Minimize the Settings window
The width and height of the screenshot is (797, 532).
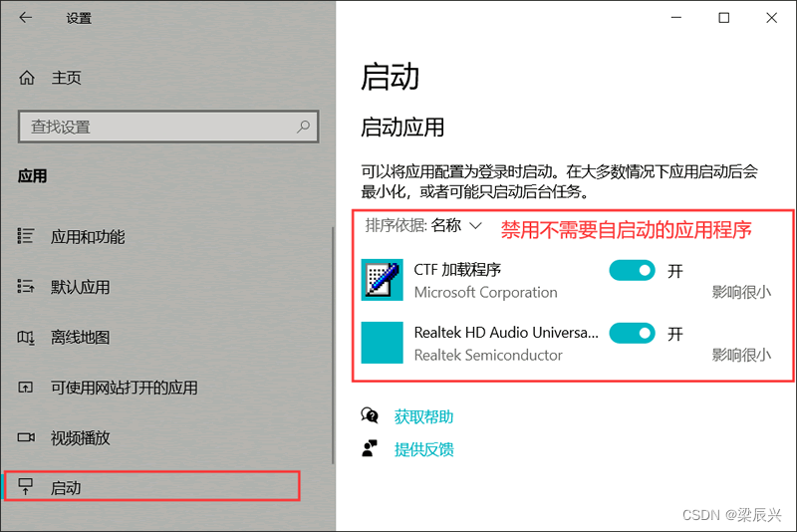coord(676,18)
